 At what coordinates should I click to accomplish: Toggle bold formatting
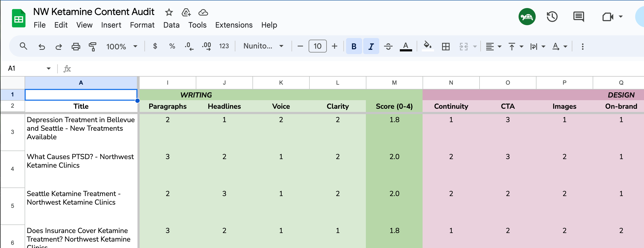point(354,46)
